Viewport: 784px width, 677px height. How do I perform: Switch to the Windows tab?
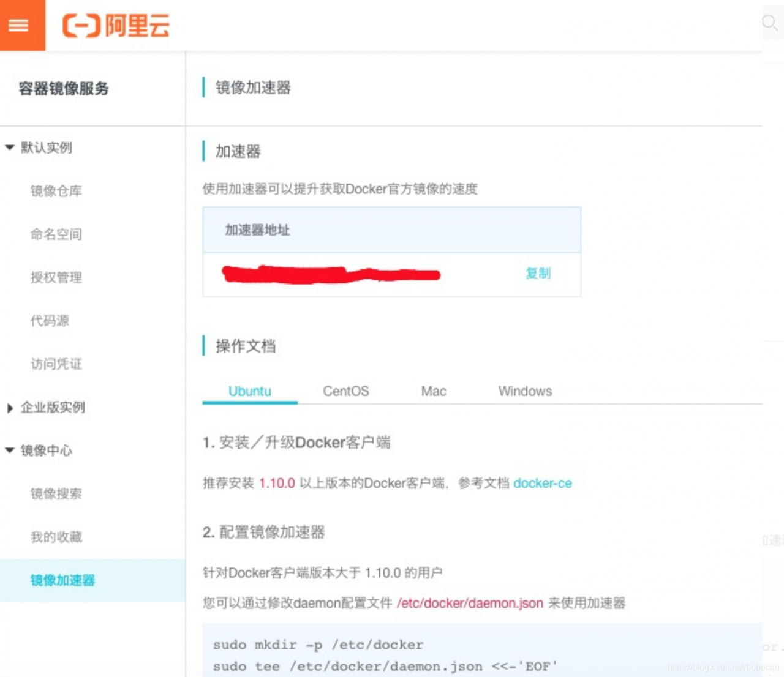click(525, 391)
